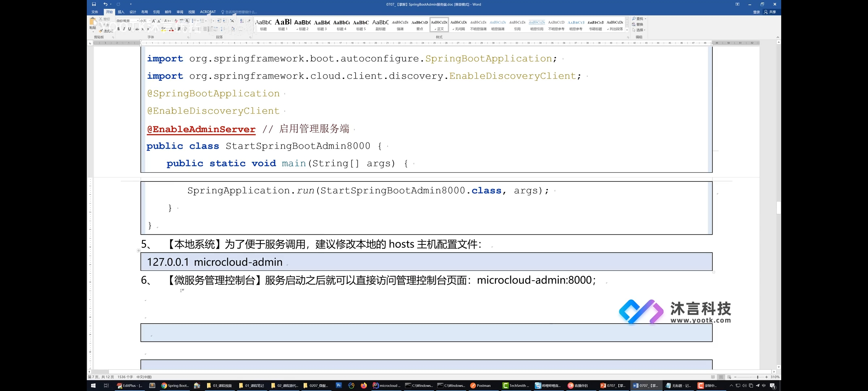Select the 标题 2 style

coord(302,25)
